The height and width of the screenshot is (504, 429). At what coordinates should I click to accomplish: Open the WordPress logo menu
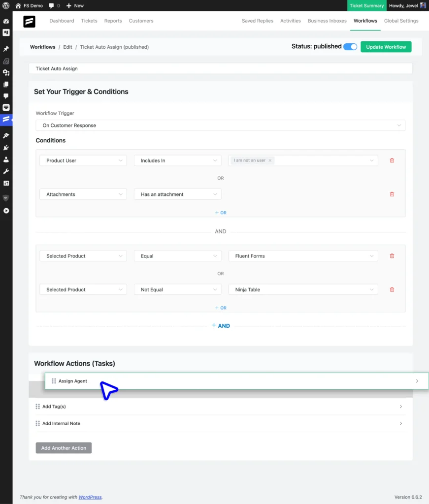(6, 5)
